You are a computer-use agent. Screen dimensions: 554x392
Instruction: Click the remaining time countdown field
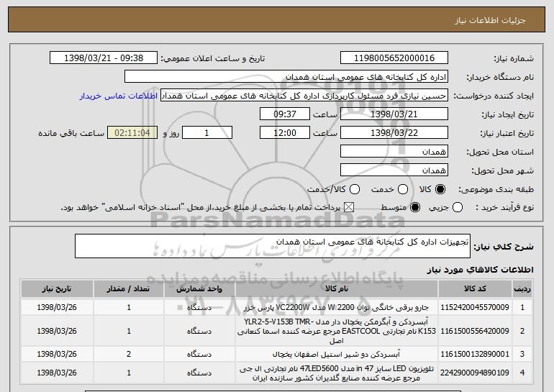132,133
